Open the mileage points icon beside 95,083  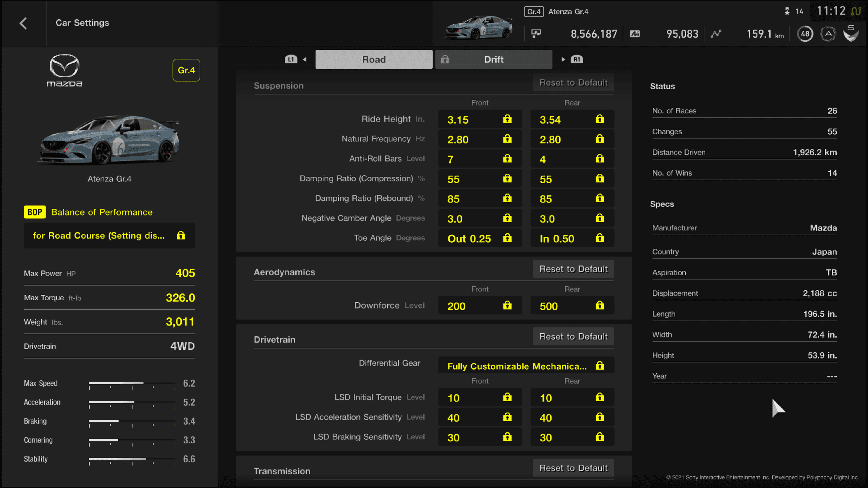(635, 34)
